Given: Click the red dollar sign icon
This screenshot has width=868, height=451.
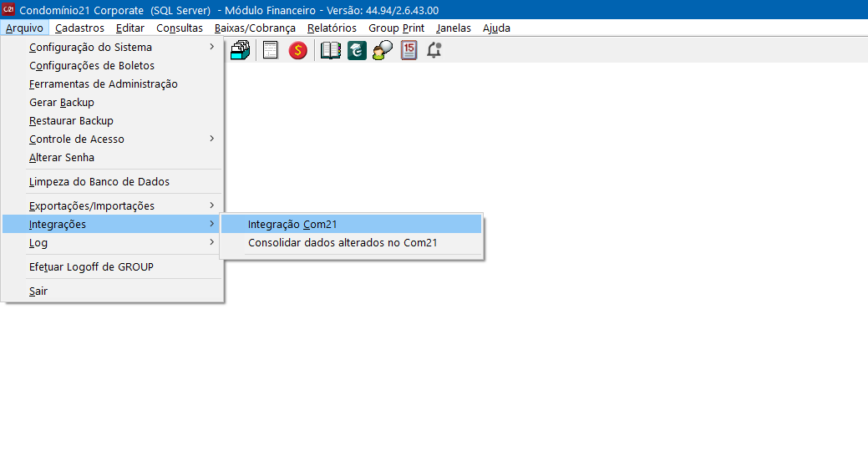Looking at the screenshot, I should 297,50.
